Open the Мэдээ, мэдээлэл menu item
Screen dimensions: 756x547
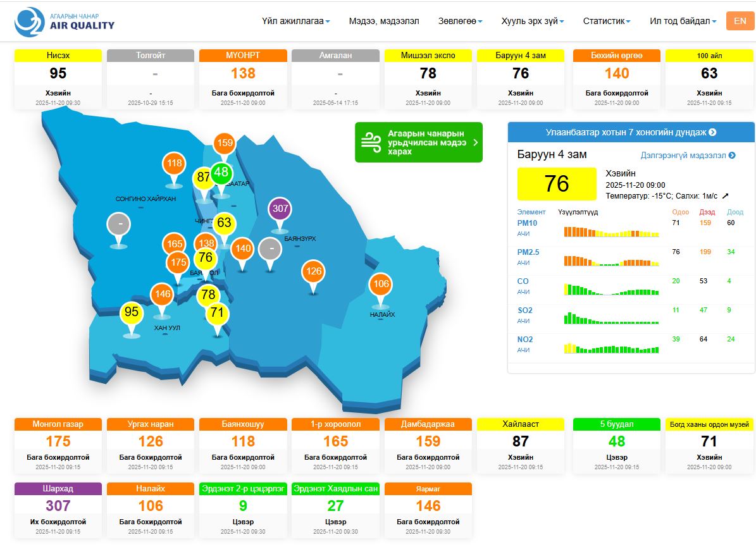pyautogui.click(x=384, y=21)
